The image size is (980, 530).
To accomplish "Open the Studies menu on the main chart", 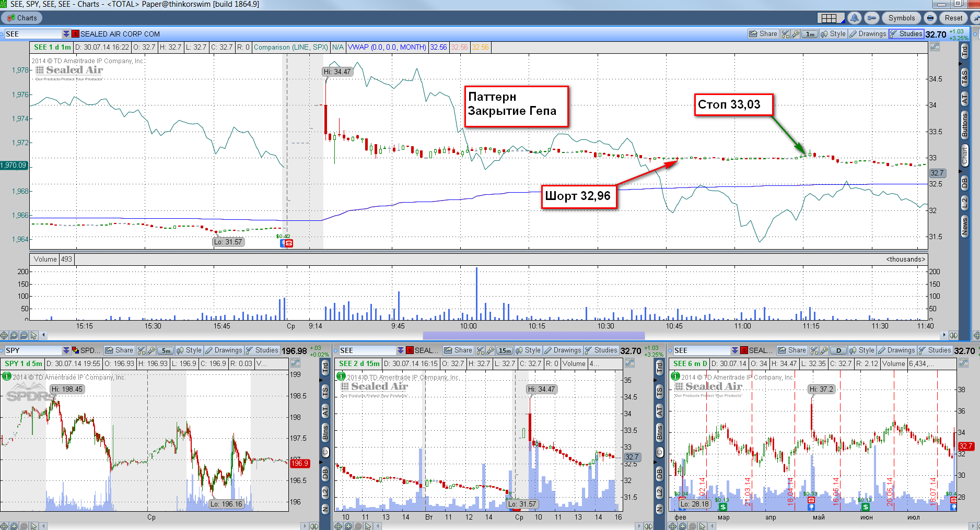I will tap(906, 34).
